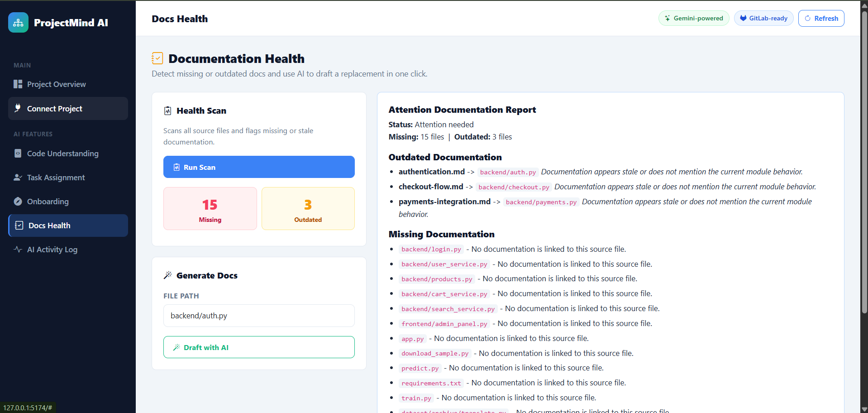The width and height of the screenshot is (868, 413).
Task: Refresh the page using the Refresh button
Action: (x=821, y=19)
